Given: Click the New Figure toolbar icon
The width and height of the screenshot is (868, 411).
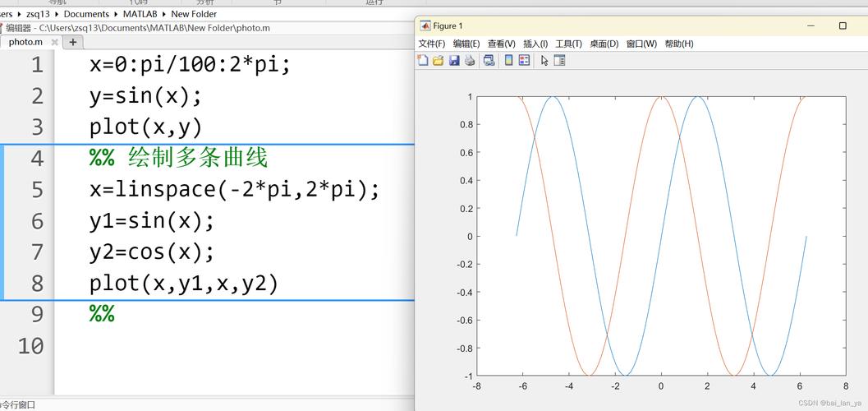Looking at the screenshot, I should (x=423, y=61).
